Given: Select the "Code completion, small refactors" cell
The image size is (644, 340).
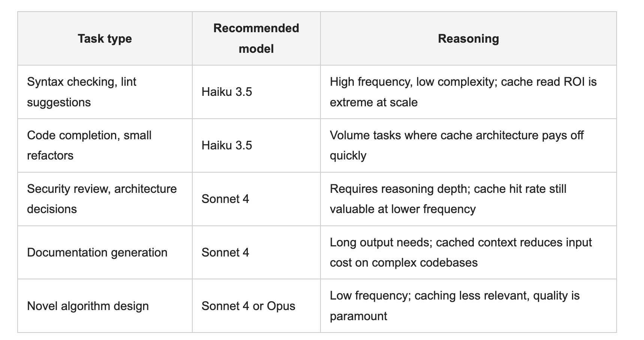Looking at the screenshot, I should 105,146.
